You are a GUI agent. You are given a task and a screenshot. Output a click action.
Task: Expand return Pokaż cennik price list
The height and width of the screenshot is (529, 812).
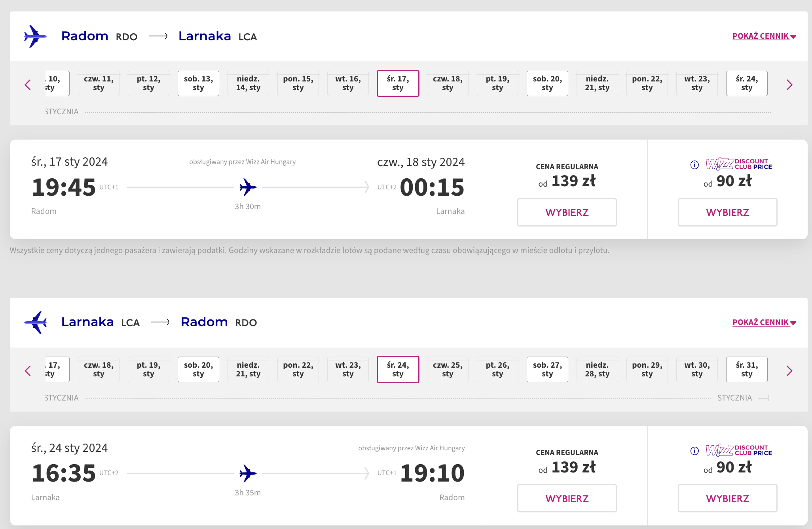click(764, 322)
